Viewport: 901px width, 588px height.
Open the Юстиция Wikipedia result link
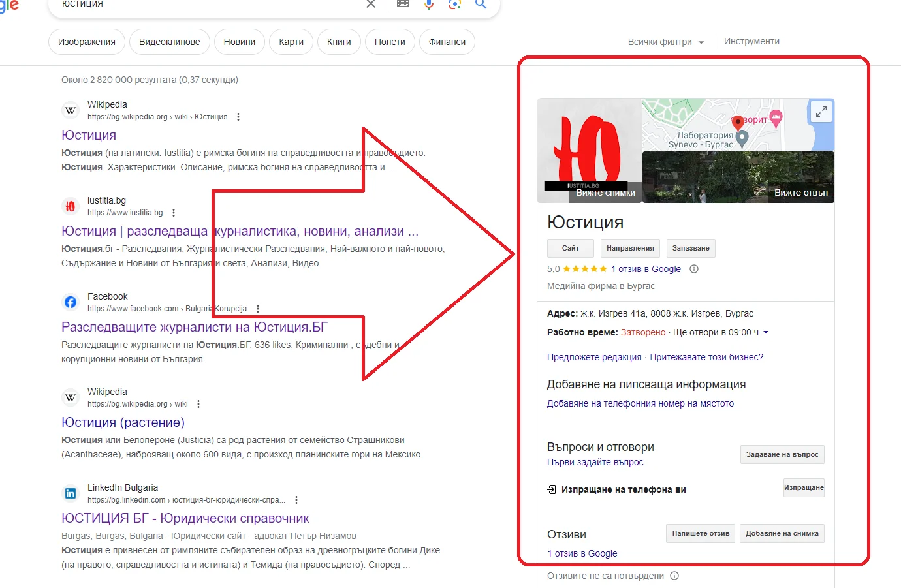(89, 135)
